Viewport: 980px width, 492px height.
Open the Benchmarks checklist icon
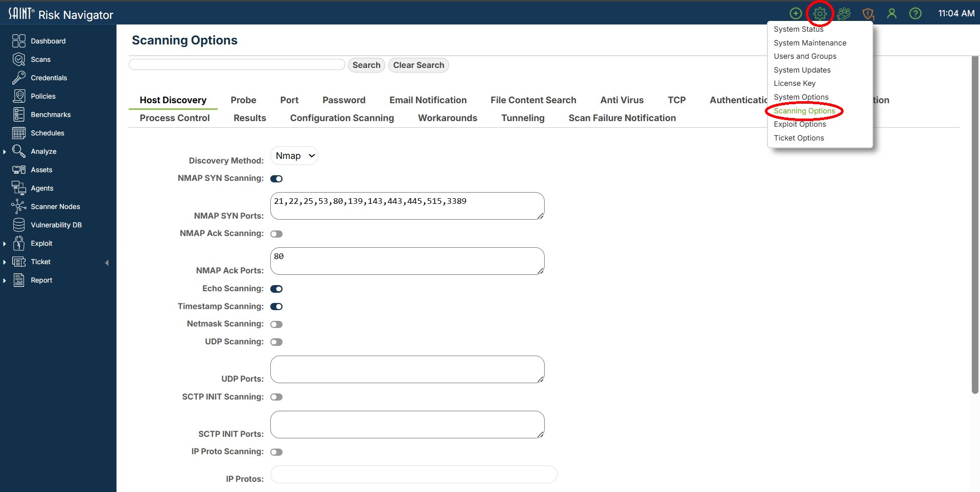pos(19,114)
